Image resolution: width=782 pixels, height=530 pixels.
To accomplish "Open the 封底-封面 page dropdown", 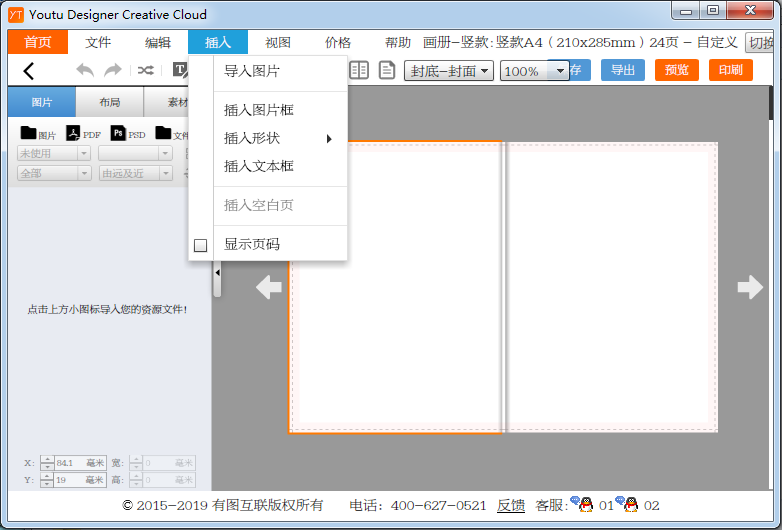I will click(x=449, y=71).
